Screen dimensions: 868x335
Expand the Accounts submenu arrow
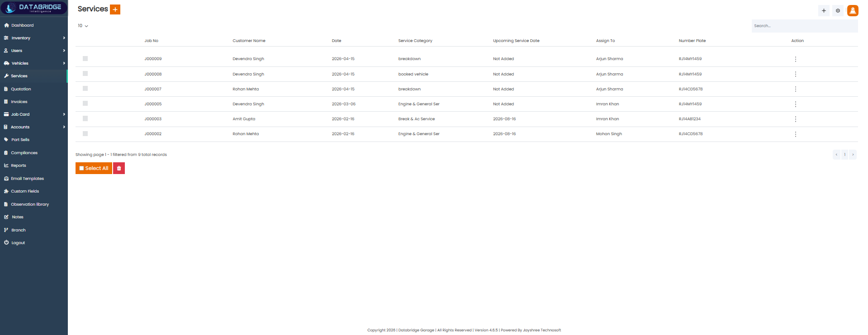pos(64,127)
